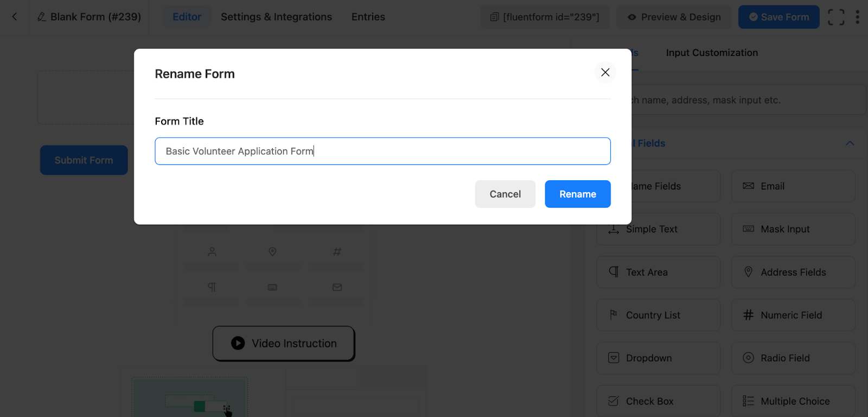Switch to Input Customization tab
The width and height of the screenshot is (868, 417).
pyautogui.click(x=712, y=53)
